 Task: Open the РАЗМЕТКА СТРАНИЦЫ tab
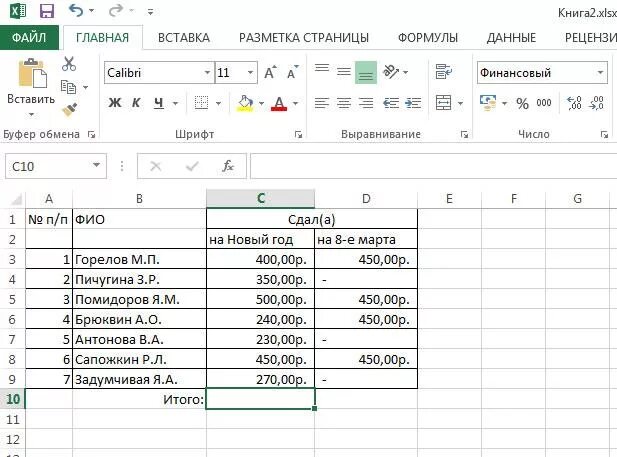click(x=304, y=38)
